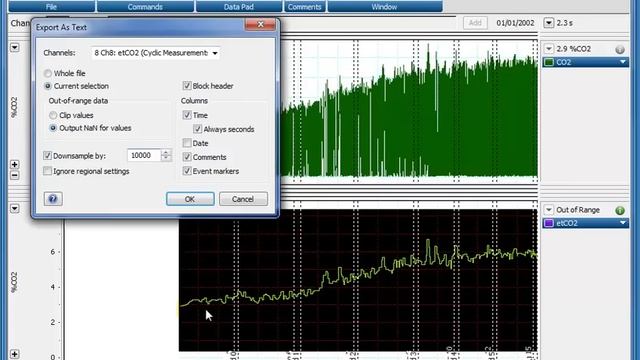Screen dimensions: 640x360
Task: Click the info icon beside 2.9 %CO2
Action: click(620, 49)
